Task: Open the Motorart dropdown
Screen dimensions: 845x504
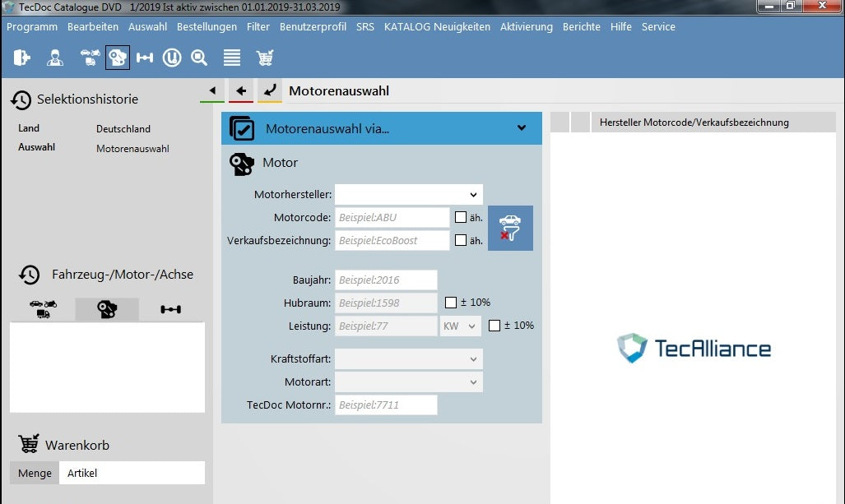Action: pyautogui.click(x=409, y=382)
